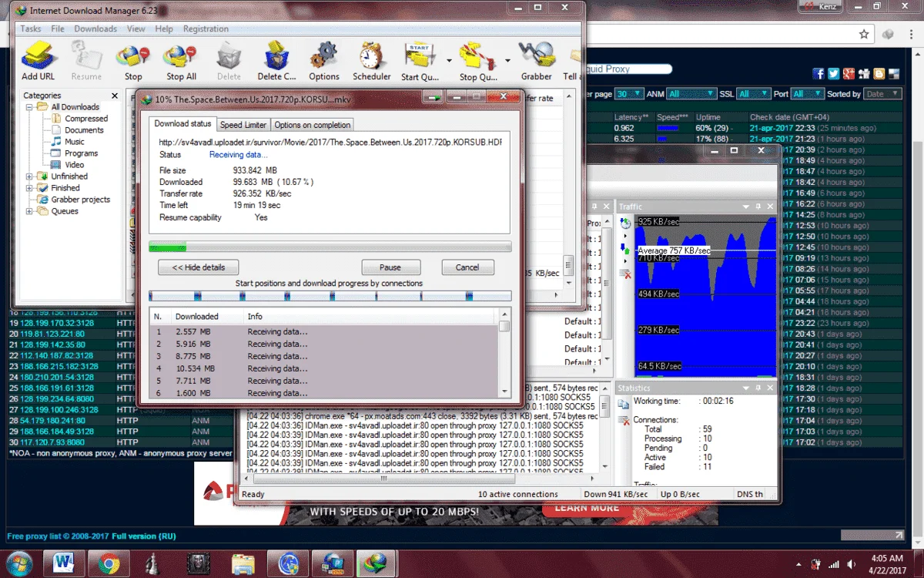
Task: Expand the Queues tree node
Action: (29, 211)
